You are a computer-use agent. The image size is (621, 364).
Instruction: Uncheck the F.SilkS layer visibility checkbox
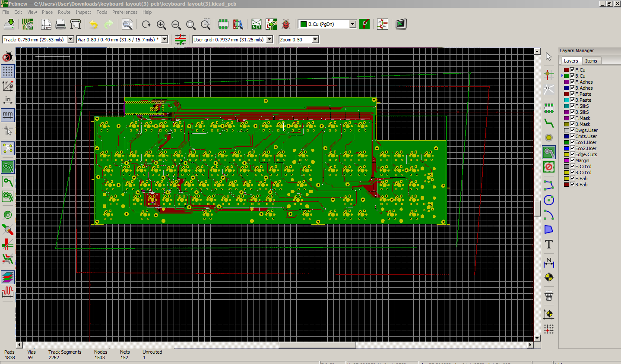click(572, 106)
